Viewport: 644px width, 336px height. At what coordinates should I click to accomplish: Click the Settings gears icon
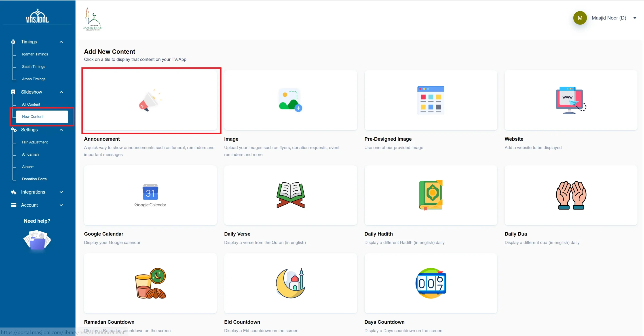[x=14, y=130]
